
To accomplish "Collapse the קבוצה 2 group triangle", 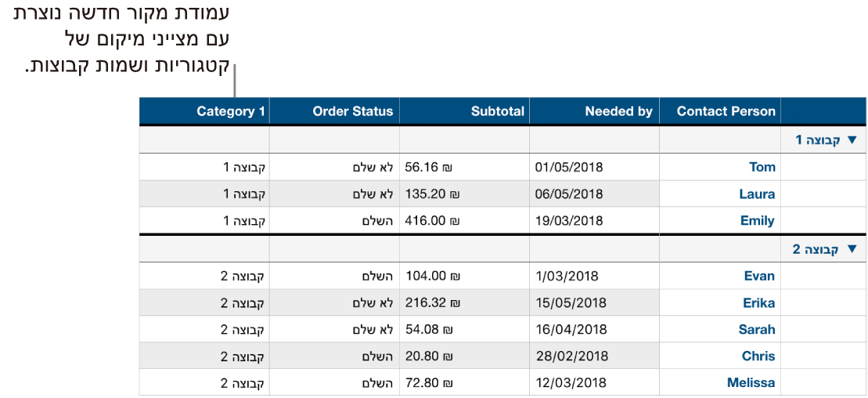I will point(852,249).
